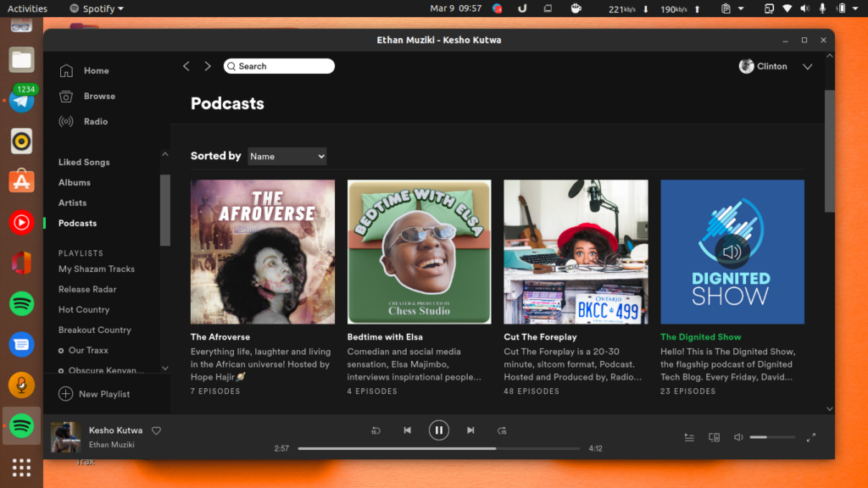The image size is (868, 488).
Task: Skip forward 15 seconds
Action: pos(502,430)
